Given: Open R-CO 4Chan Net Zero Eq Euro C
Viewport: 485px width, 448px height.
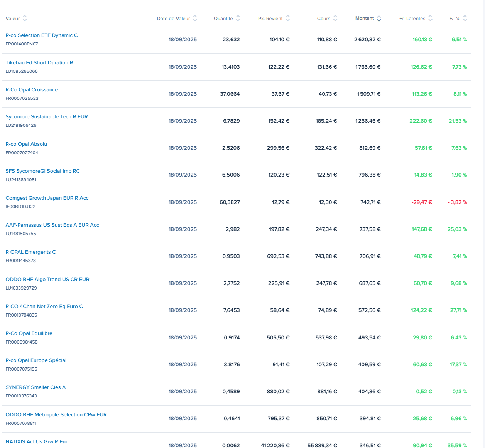Looking at the screenshot, I should [44, 306].
